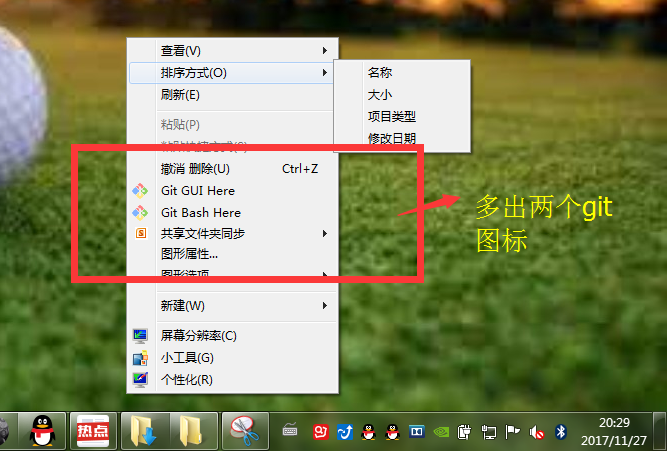
Task: Click the red tray icon beside the keyboard icon
Action: tap(321, 432)
